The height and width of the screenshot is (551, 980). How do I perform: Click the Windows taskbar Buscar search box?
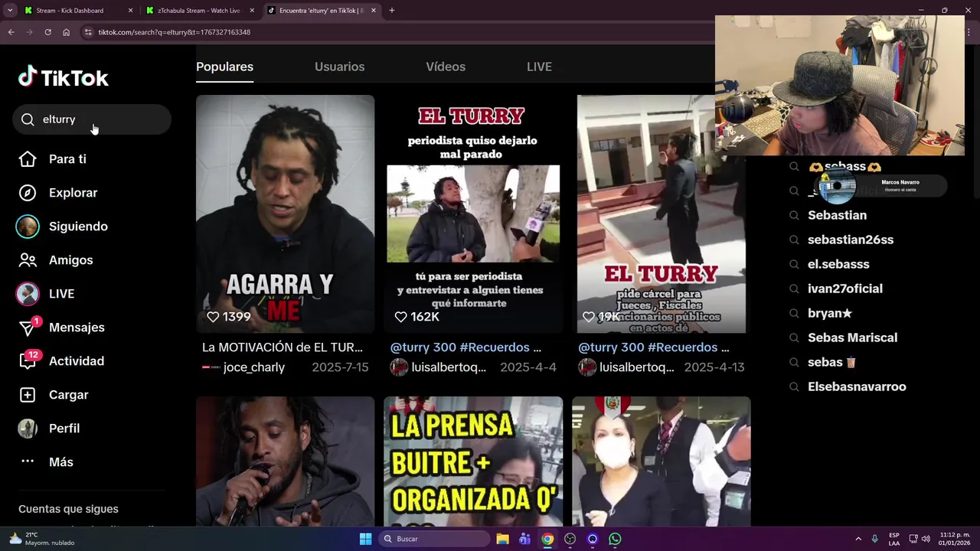pyautogui.click(x=435, y=539)
